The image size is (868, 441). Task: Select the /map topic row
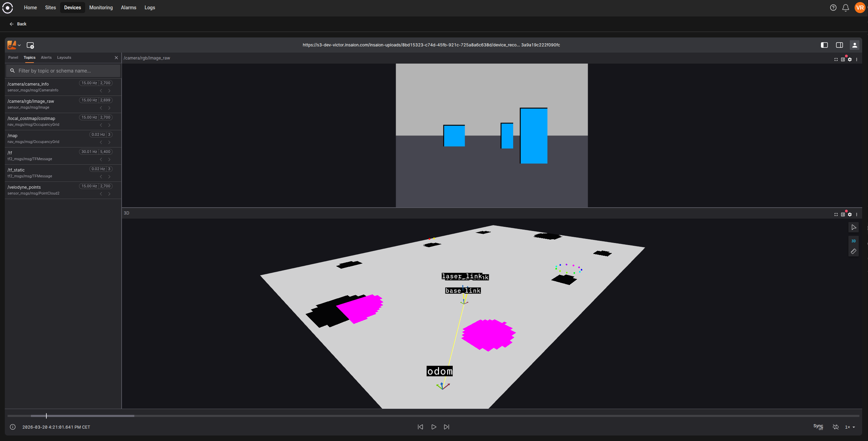(63, 139)
